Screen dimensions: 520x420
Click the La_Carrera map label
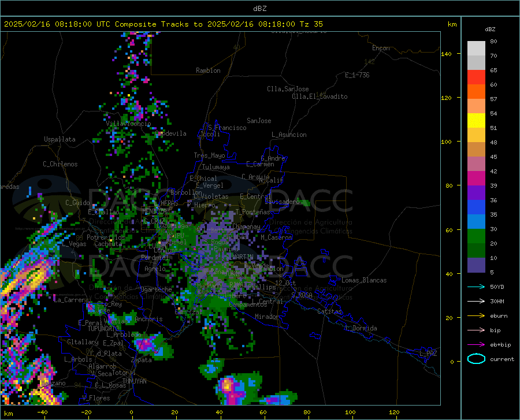coord(71,300)
